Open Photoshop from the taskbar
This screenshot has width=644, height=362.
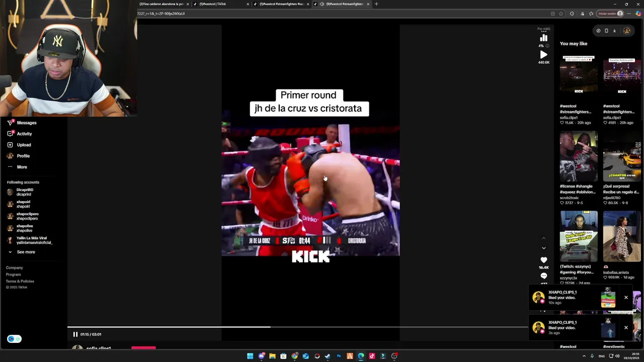tap(339, 356)
